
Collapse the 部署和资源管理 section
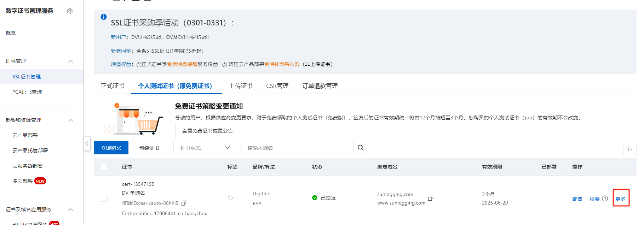pyautogui.click(x=70, y=120)
